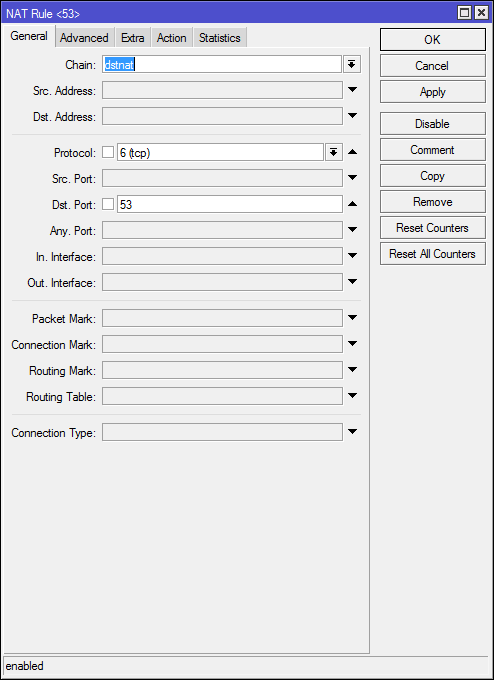This screenshot has width=494, height=680.
Task: Click the Dst. Port input field
Action: pos(229,204)
